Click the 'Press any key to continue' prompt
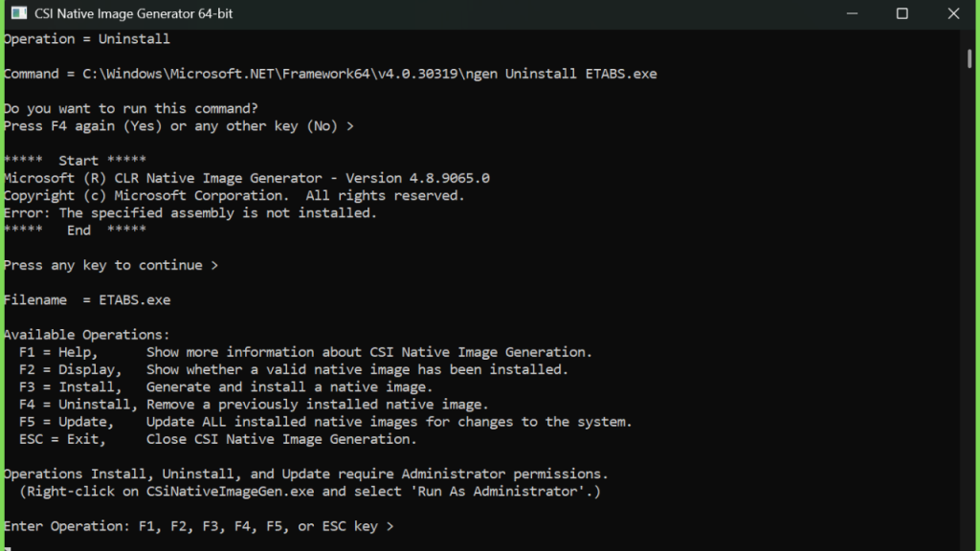Image resolution: width=980 pixels, height=551 pixels. 111,266
